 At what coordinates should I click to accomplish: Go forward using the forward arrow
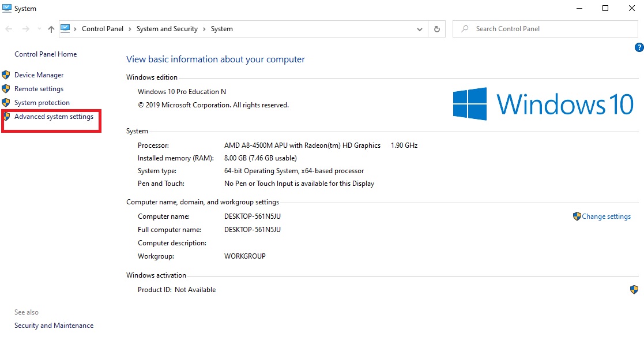pos(25,29)
